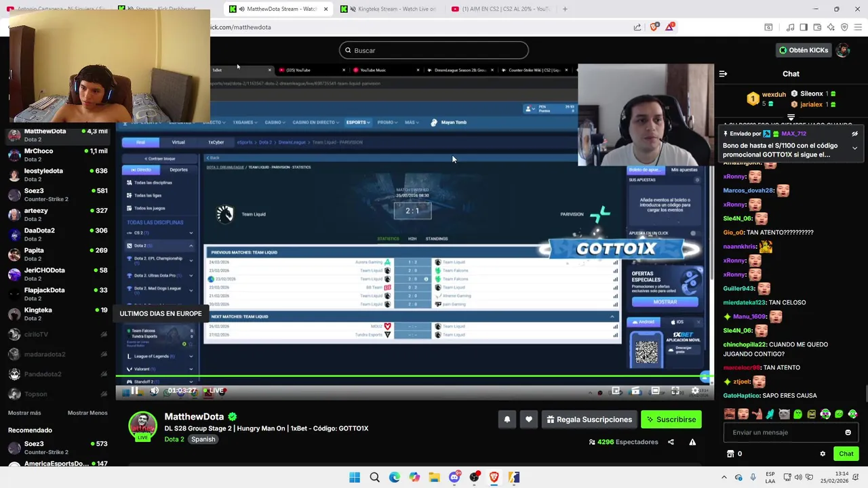Select CASINO EN DIRECTO menu in streamed page
868x488 pixels.
[x=315, y=123]
